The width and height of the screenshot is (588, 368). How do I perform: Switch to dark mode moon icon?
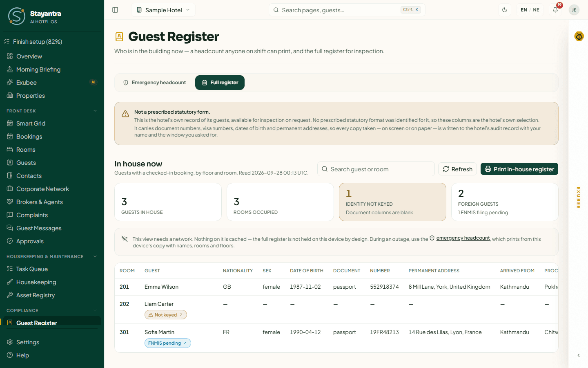click(505, 10)
